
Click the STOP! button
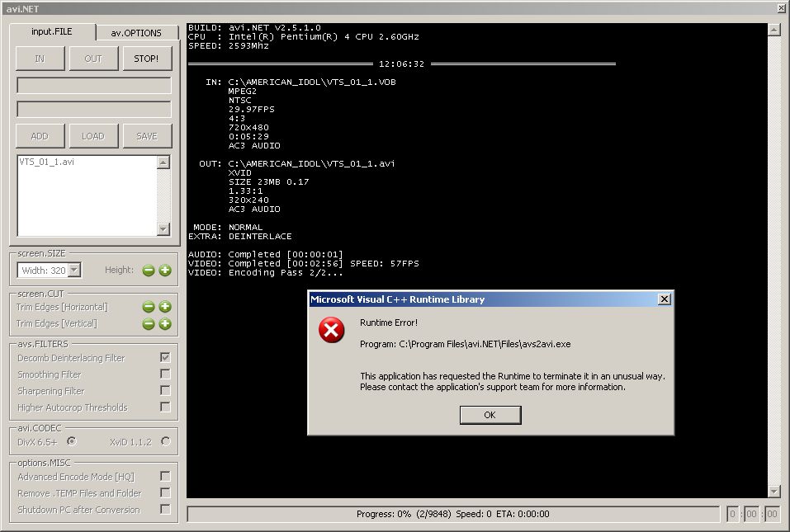pos(147,59)
